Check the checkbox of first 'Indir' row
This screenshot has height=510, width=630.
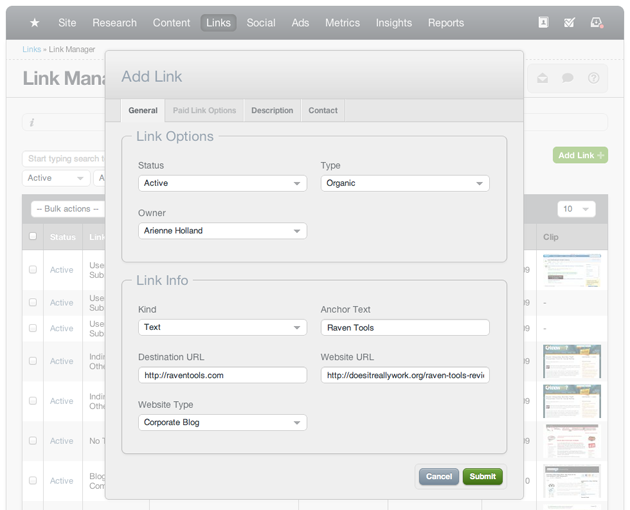[x=33, y=361]
